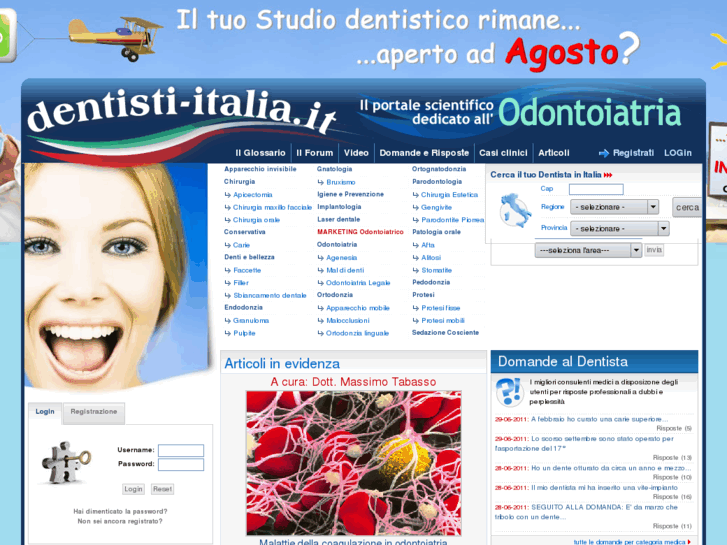
Task: Open Ortodonzia linguale link
Action: click(357, 333)
